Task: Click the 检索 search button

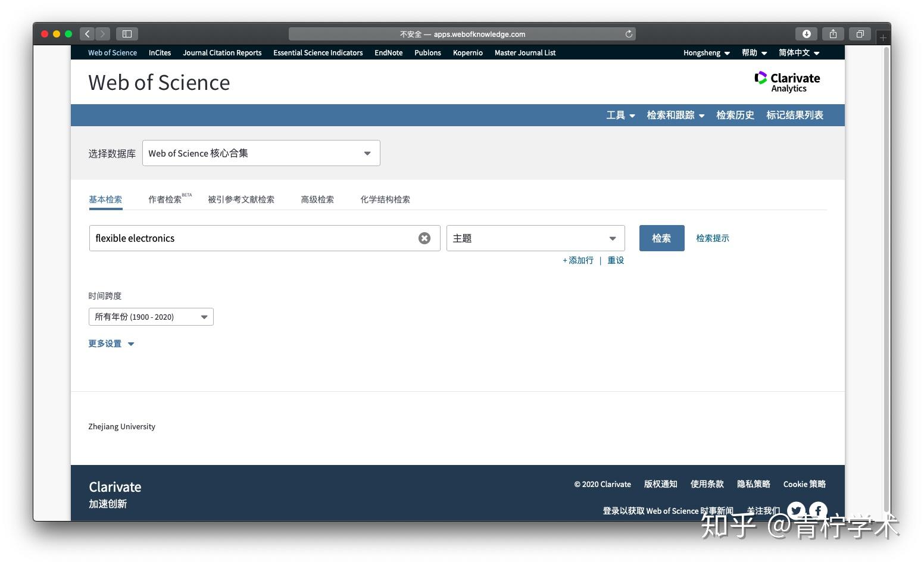Action: pyautogui.click(x=661, y=238)
